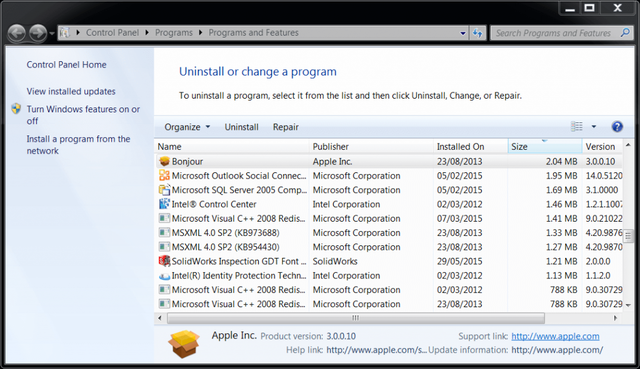Click the Search Programs and Features field
This screenshot has width=640, height=369.
tap(554, 33)
